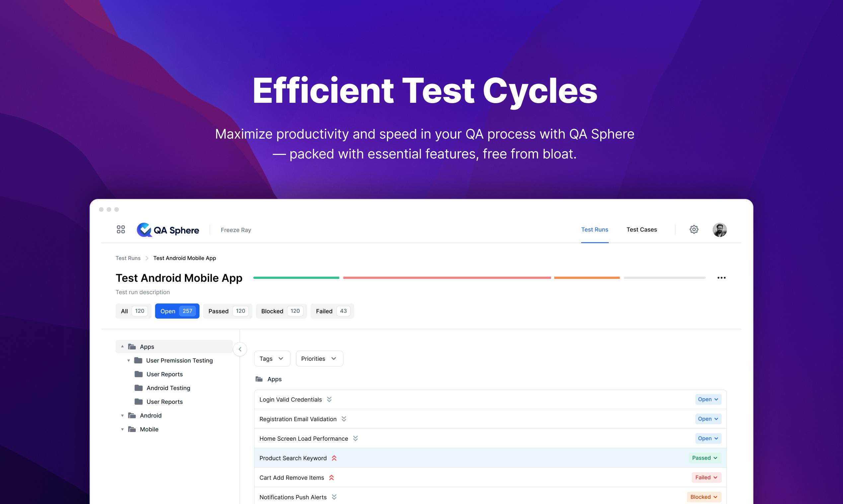This screenshot has height=504, width=843.
Task: Go to Test Runs breadcrumb link
Action: pos(128,258)
